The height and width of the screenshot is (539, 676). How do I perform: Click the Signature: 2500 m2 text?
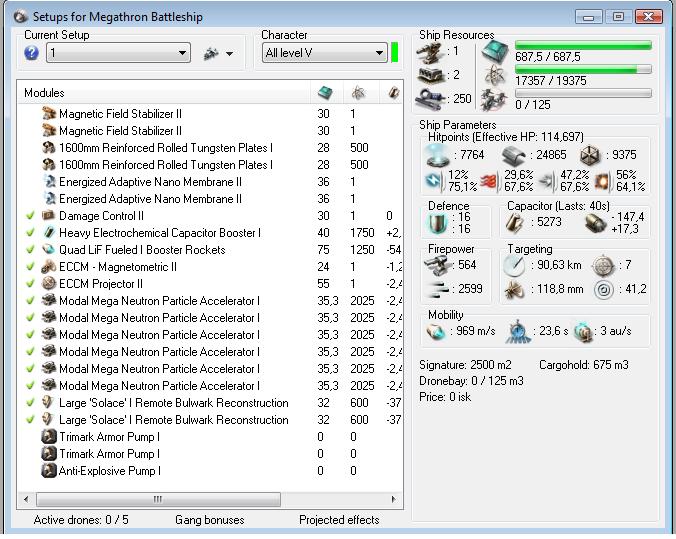click(x=465, y=365)
